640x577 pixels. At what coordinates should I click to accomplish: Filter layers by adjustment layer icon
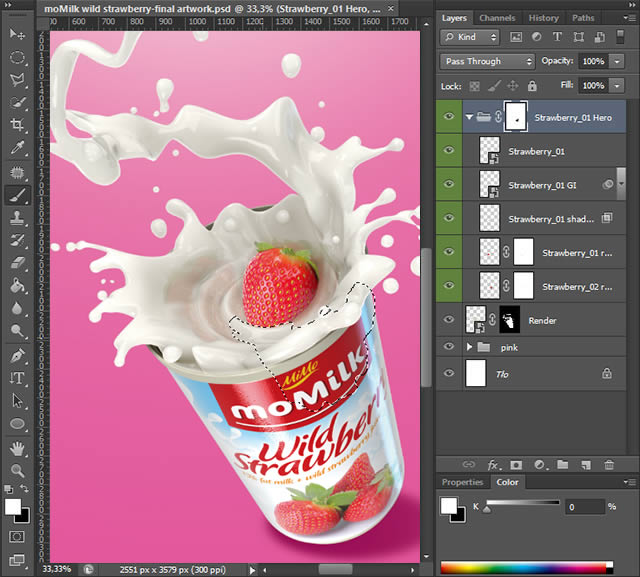536,37
